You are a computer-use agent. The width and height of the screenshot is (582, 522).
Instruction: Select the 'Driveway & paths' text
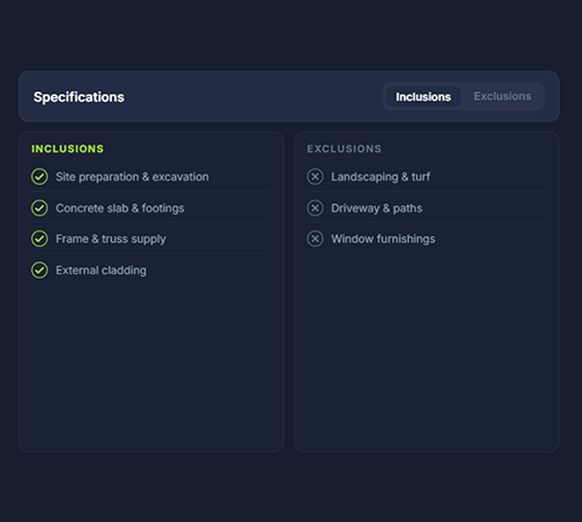click(376, 208)
